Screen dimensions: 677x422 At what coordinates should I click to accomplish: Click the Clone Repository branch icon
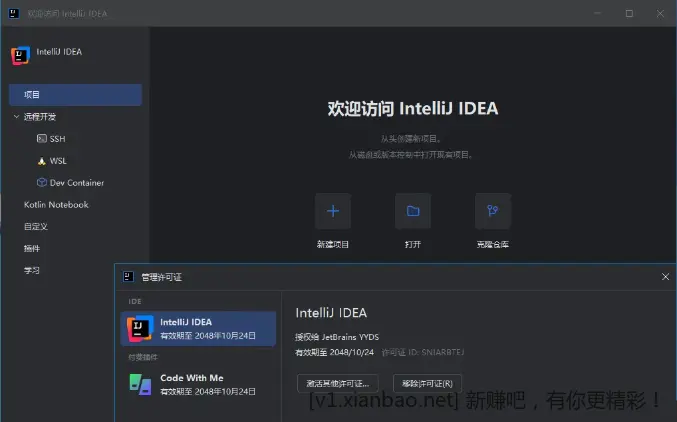tap(493, 211)
